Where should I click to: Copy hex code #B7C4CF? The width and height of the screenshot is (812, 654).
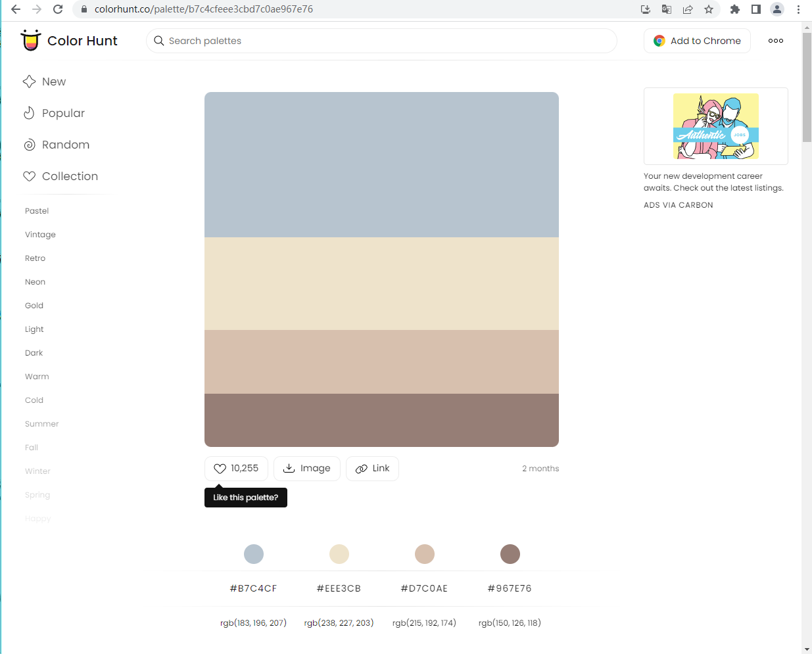coord(253,588)
